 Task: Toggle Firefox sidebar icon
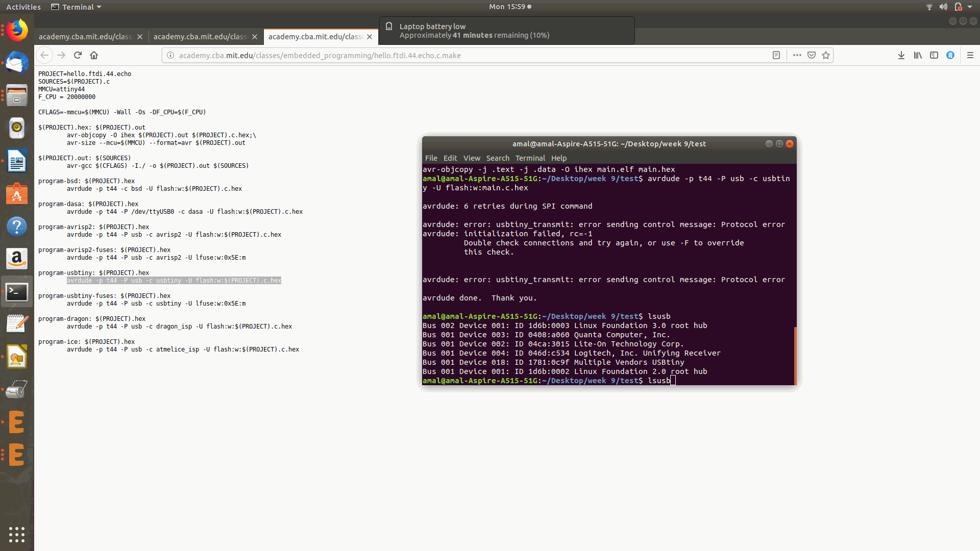pyautogui.click(x=934, y=55)
